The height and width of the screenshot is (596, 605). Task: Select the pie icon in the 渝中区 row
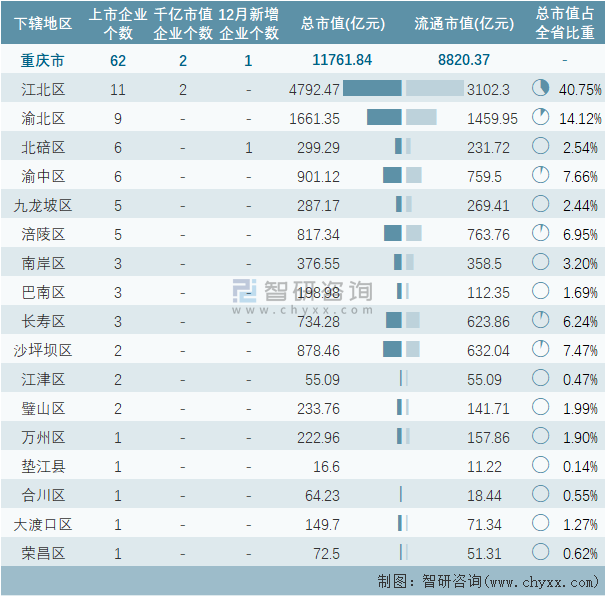click(x=541, y=176)
